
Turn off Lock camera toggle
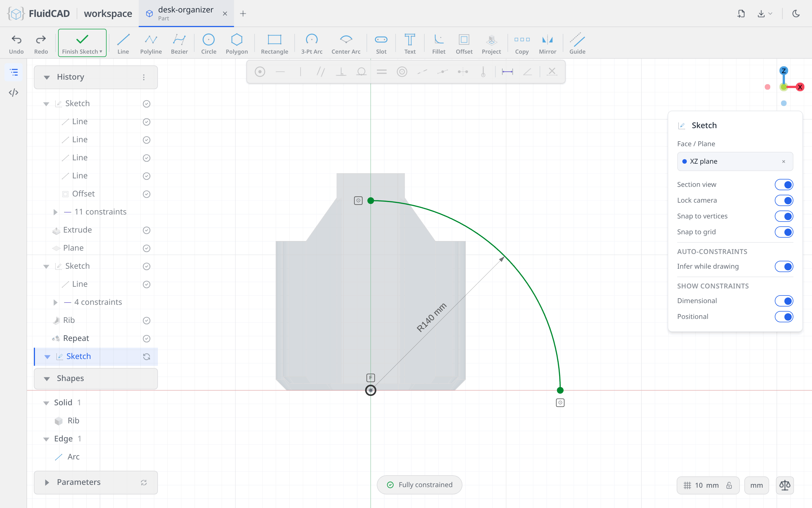[x=784, y=200]
